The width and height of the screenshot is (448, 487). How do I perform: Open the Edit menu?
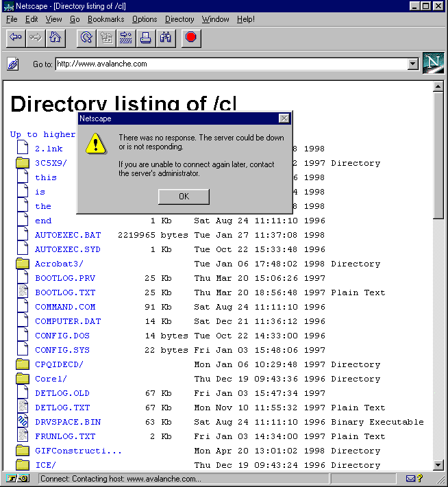[x=32, y=19]
